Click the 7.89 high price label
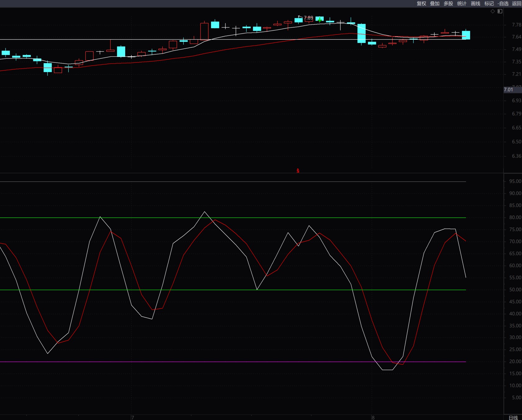The height and width of the screenshot is (420, 522). click(309, 18)
